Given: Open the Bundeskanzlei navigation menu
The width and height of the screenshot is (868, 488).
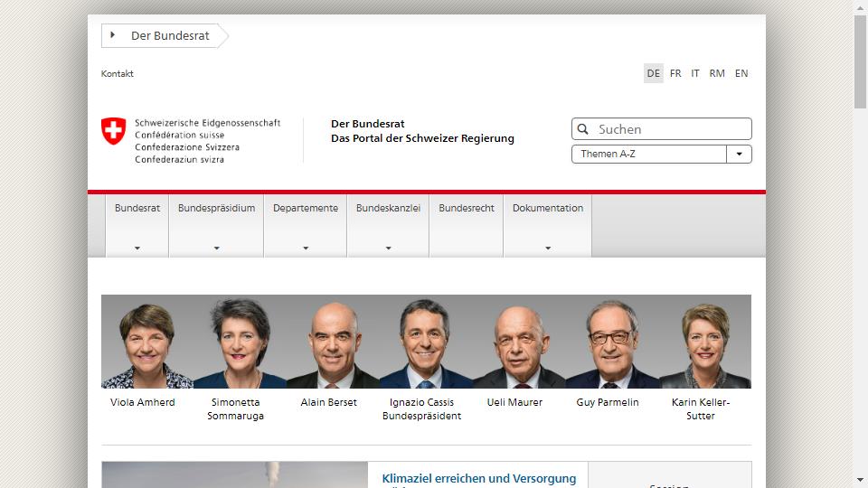Looking at the screenshot, I should pyautogui.click(x=388, y=225).
